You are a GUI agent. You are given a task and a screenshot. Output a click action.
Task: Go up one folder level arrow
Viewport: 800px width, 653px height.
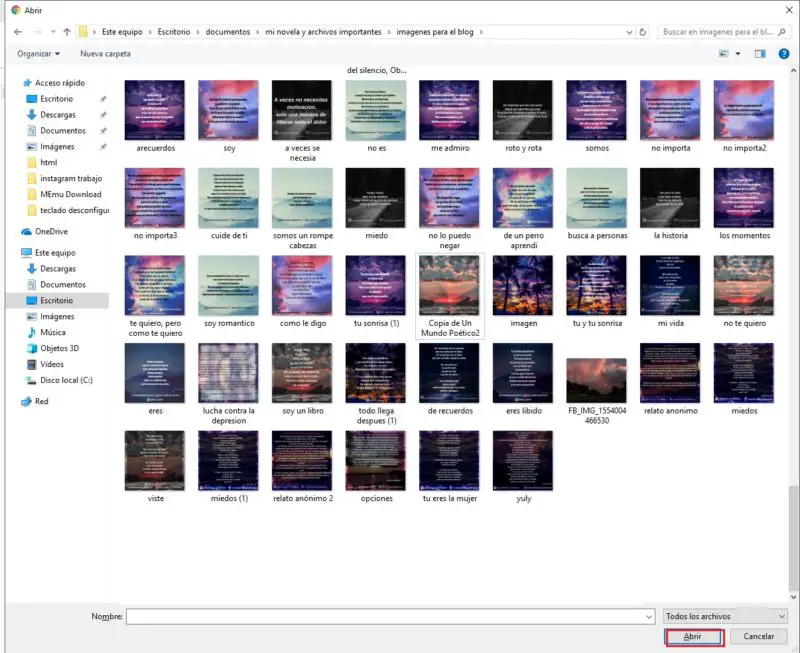click(x=67, y=32)
